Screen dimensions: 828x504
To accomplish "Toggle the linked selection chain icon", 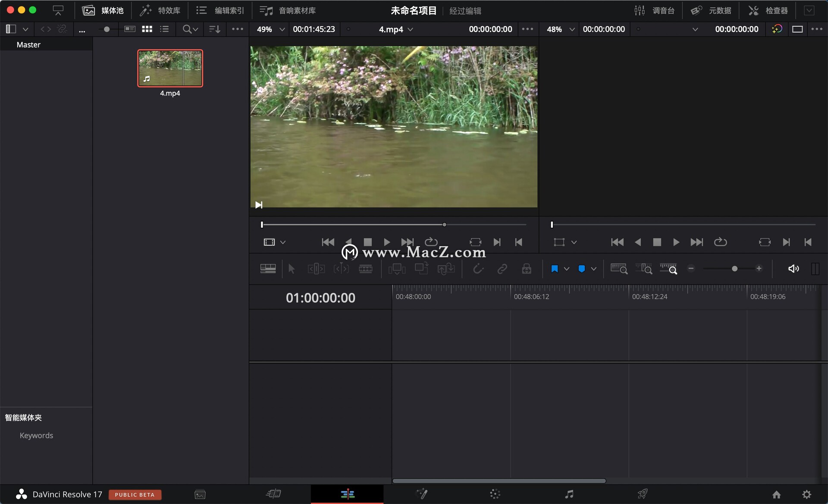I will [x=502, y=269].
